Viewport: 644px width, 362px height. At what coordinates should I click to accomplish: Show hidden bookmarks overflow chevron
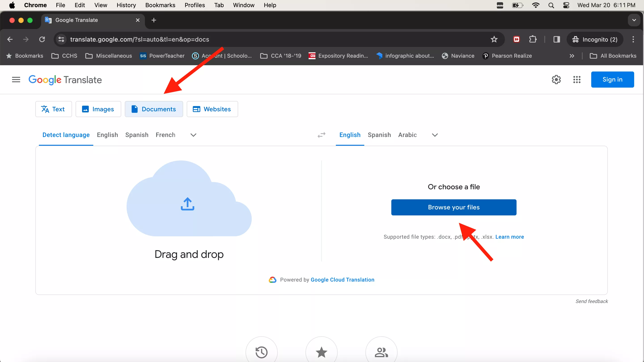pyautogui.click(x=572, y=56)
